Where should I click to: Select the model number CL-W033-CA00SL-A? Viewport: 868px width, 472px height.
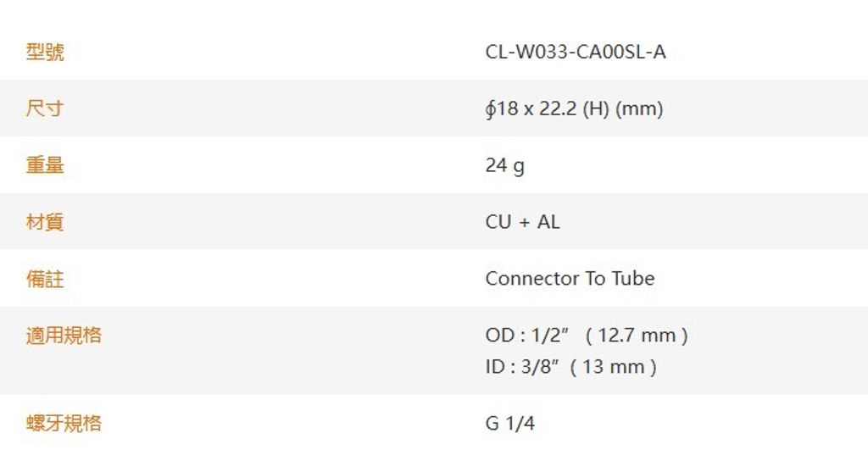tap(576, 52)
